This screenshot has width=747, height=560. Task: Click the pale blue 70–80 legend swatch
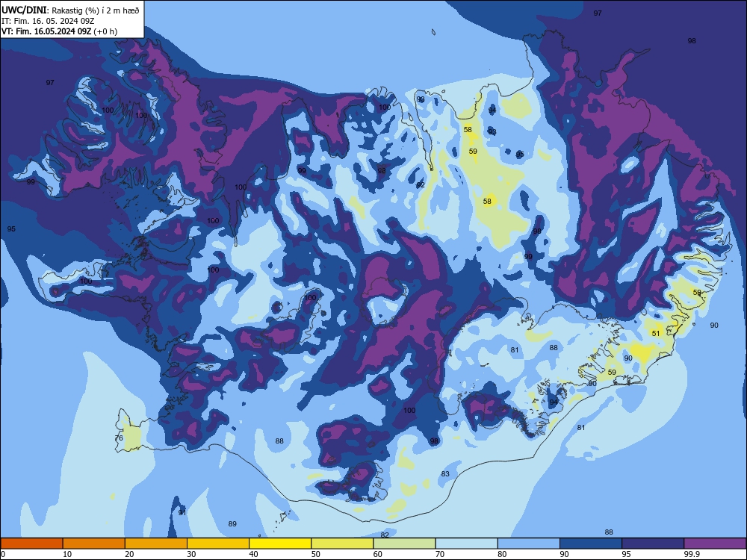(x=466, y=544)
